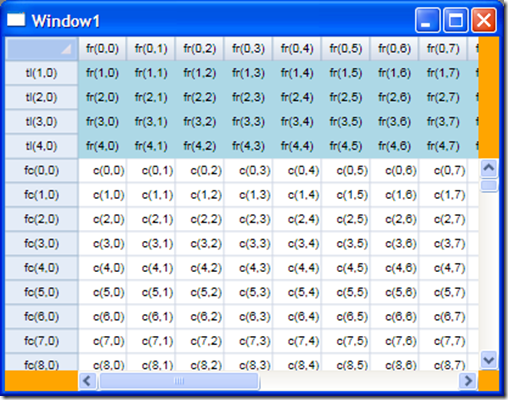Click the horizontal scrollbar right arrow
Screen dimensions: 508x400
tap(468, 381)
